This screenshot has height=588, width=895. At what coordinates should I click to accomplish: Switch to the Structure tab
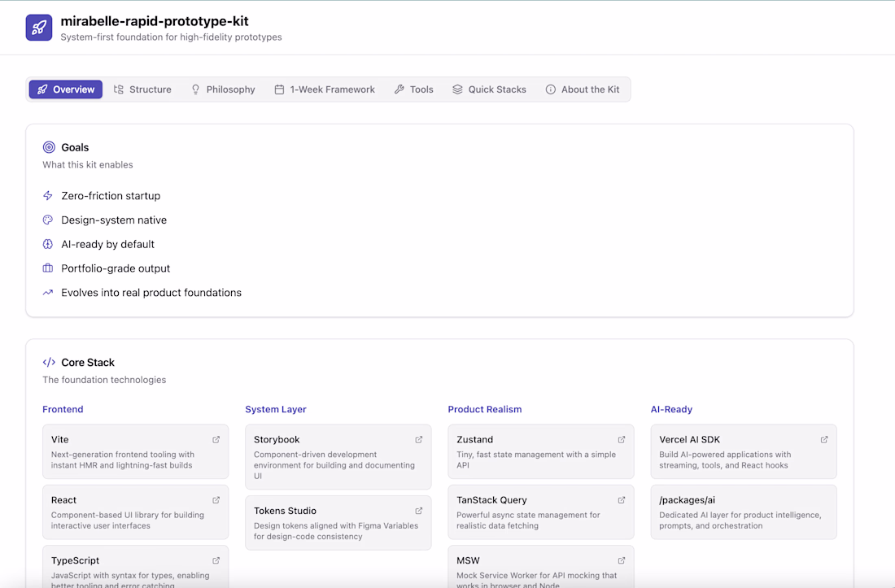click(x=142, y=89)
